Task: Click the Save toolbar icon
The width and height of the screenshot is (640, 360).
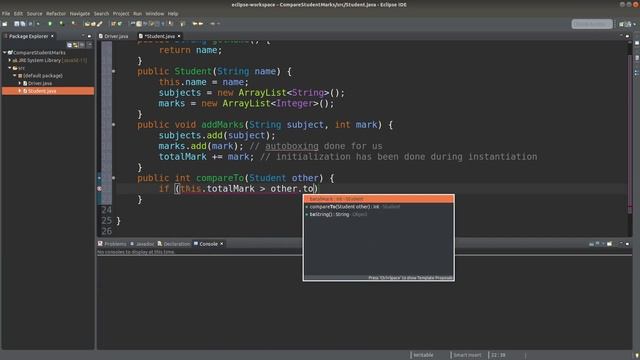Action: click(x=17, y=24)
